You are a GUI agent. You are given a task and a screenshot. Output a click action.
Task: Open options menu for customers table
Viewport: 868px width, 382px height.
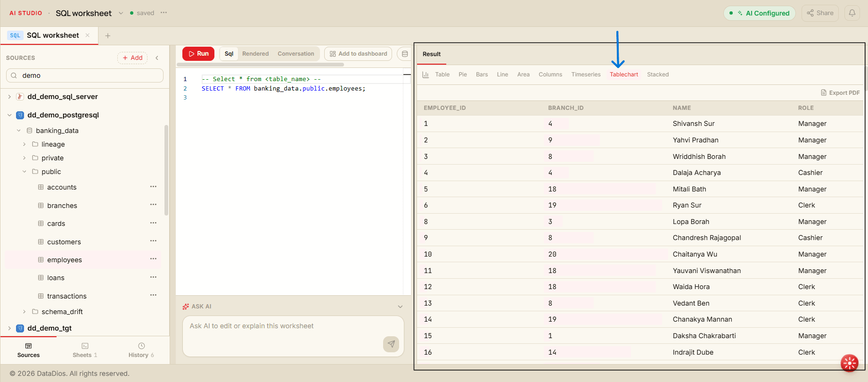click(x=153, y=241)
